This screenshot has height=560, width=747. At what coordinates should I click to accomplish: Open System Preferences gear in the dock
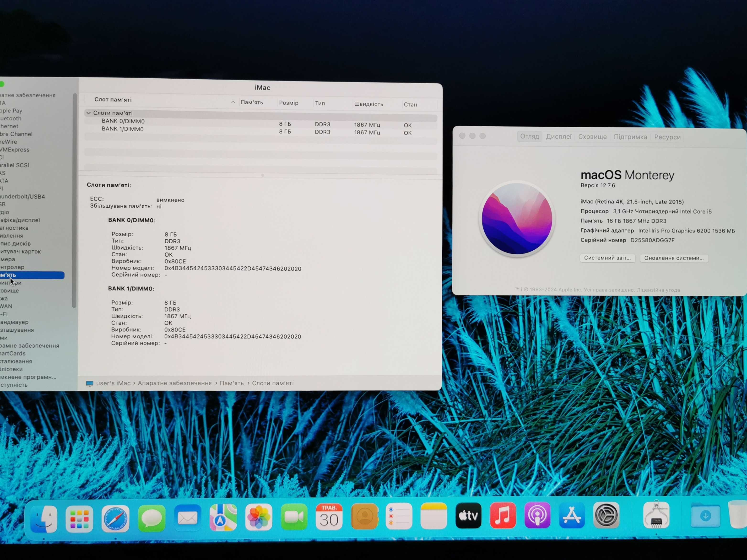point(606,515)
